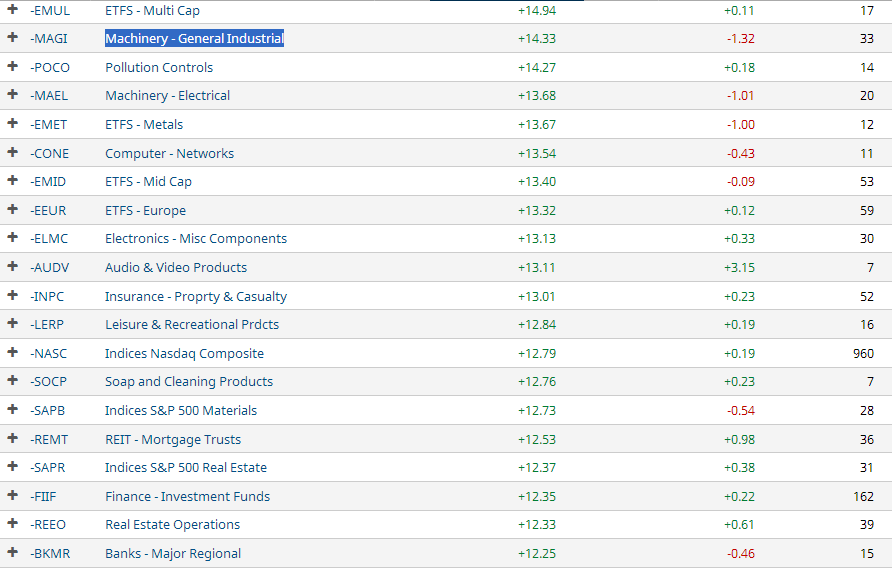892x569 pixels.
Task: Open Machinery - General Industrial link
Action: tap(195, 38)
